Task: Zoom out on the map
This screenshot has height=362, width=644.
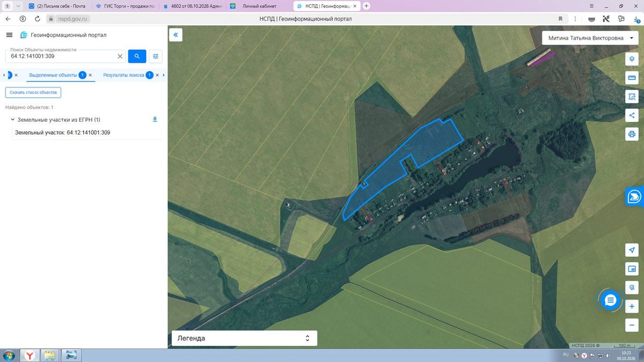Action: [x=632, y=325]
